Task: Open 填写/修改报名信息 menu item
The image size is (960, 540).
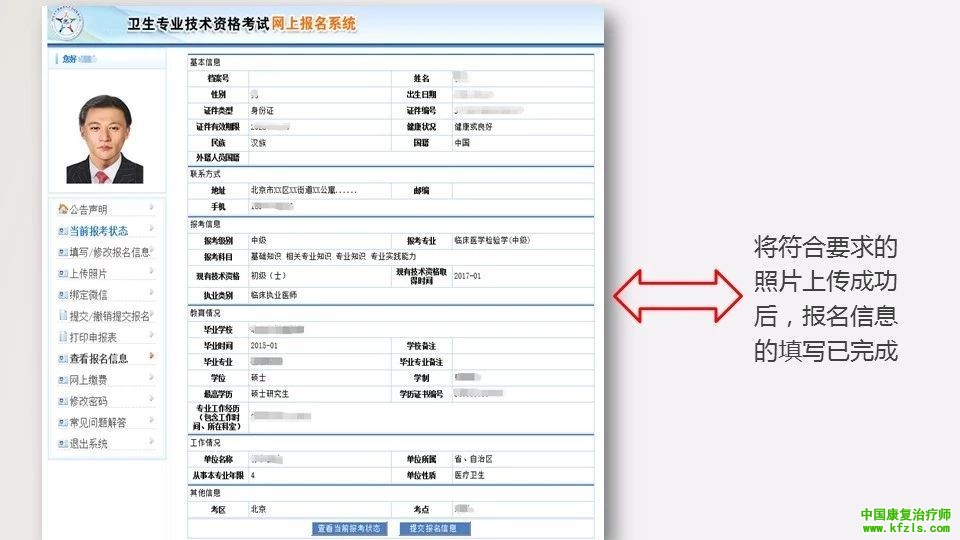Action: pos(109,253)
